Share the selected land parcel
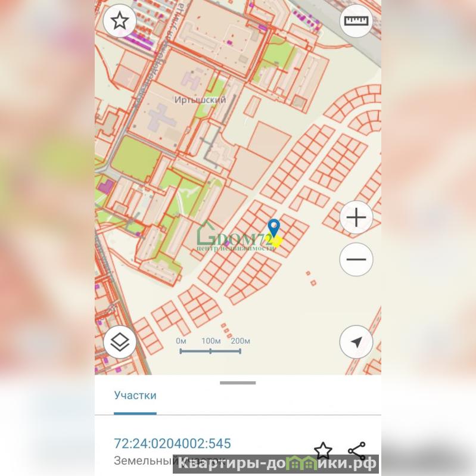 (x=357, y=451)
